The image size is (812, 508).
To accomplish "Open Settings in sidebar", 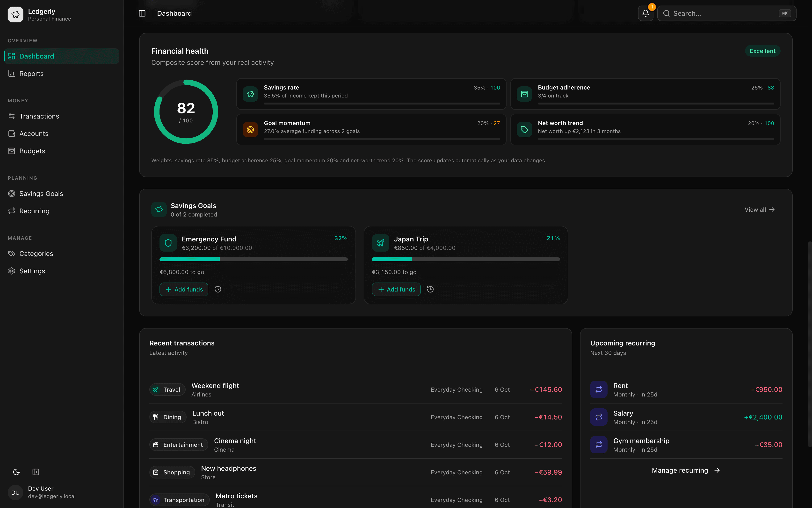I will point(62,271).
